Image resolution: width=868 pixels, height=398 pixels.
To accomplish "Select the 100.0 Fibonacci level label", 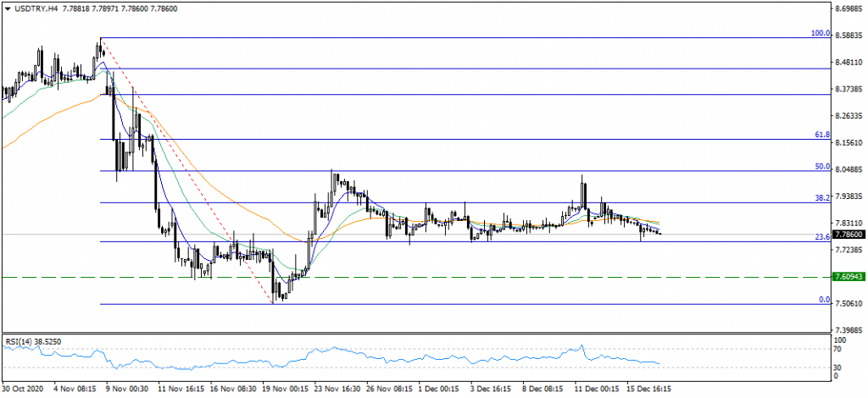I will pyautogui.click(x=819, y=34).
